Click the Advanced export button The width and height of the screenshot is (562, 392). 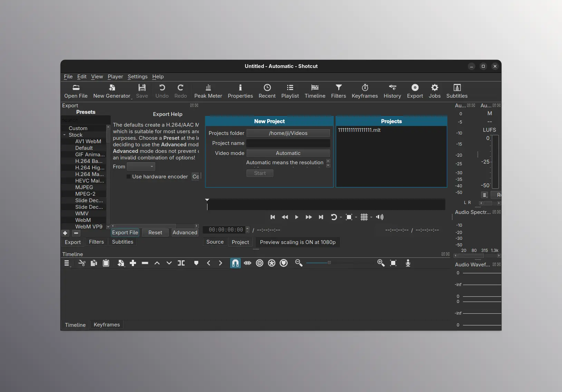[185, 233]
